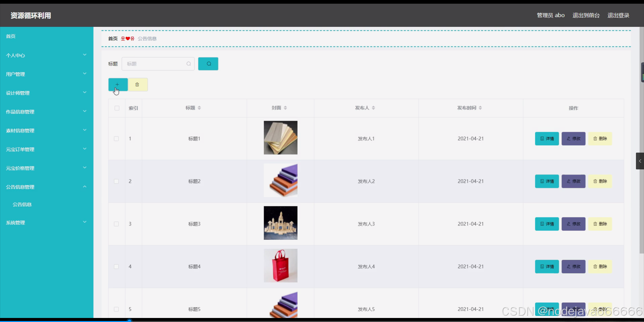The image size is (644, 322).
Task: Sort the table by 发布人 column arrows
Action: point(373,108)
